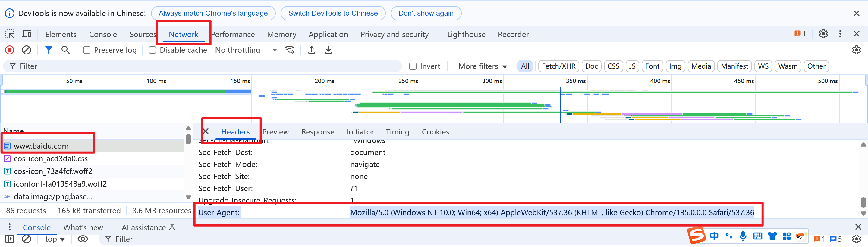Click the issues warning counter in toolbar
This screenshot has height=247, width=868.
(x=800, y=34)
